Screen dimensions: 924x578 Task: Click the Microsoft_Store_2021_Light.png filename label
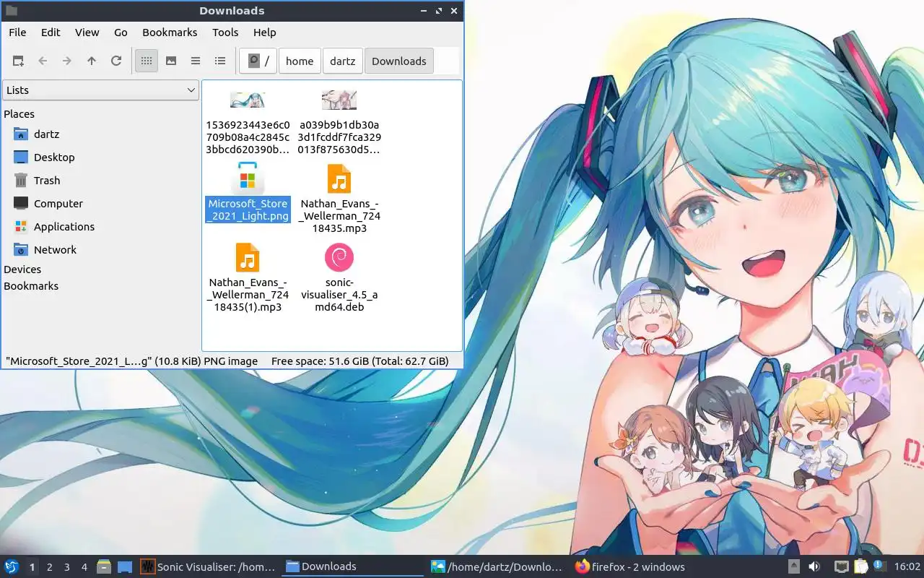coord(248,210)
